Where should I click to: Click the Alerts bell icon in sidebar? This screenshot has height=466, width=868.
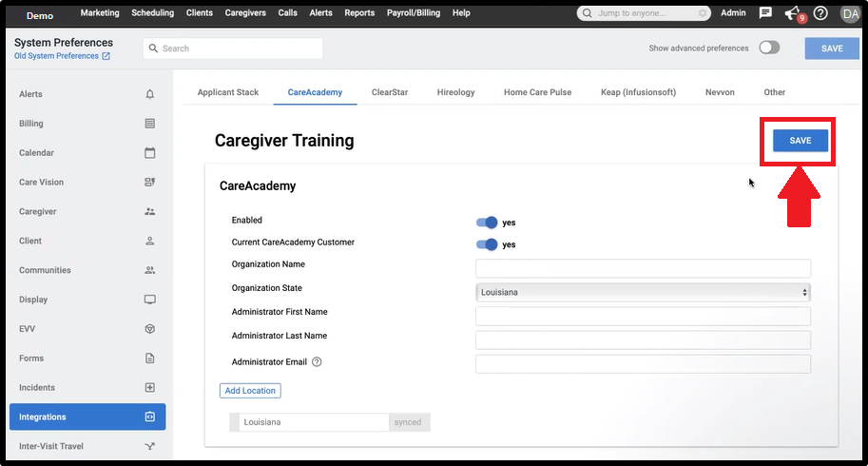[x=149, y=94]
